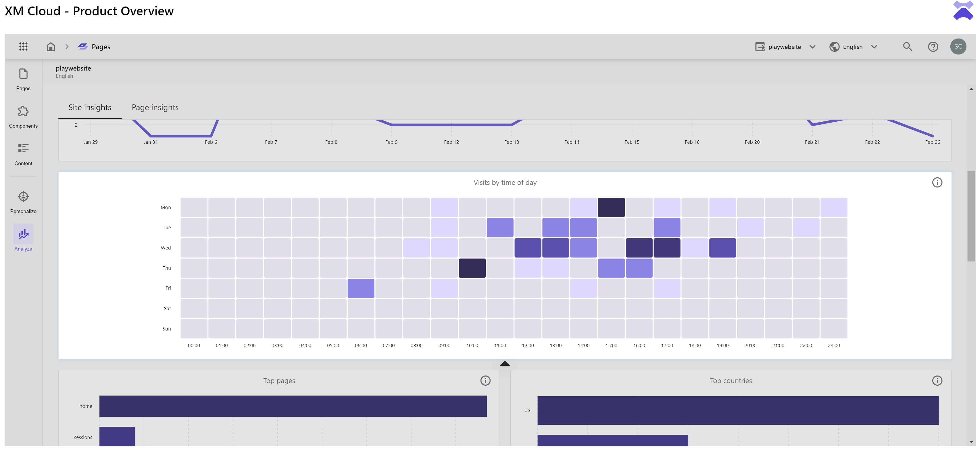Select the Site insights tab
Screen dimensions: 980x450
(90, 108)
